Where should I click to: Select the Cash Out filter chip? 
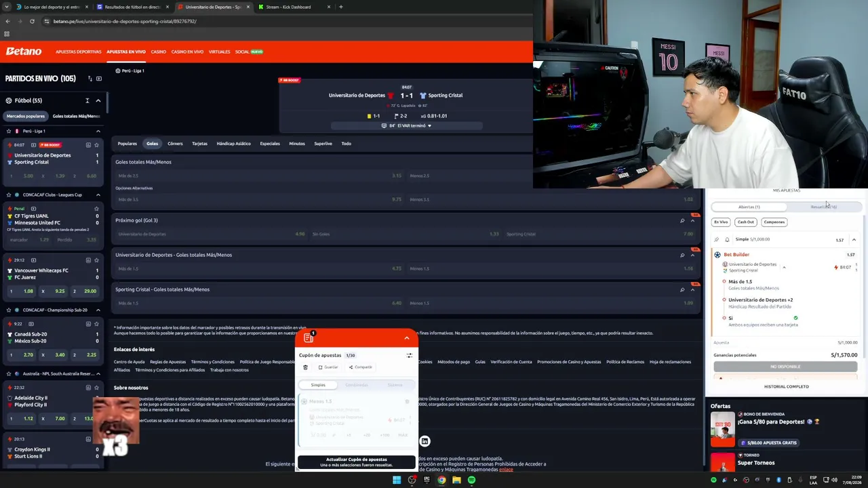click(746, 222)
